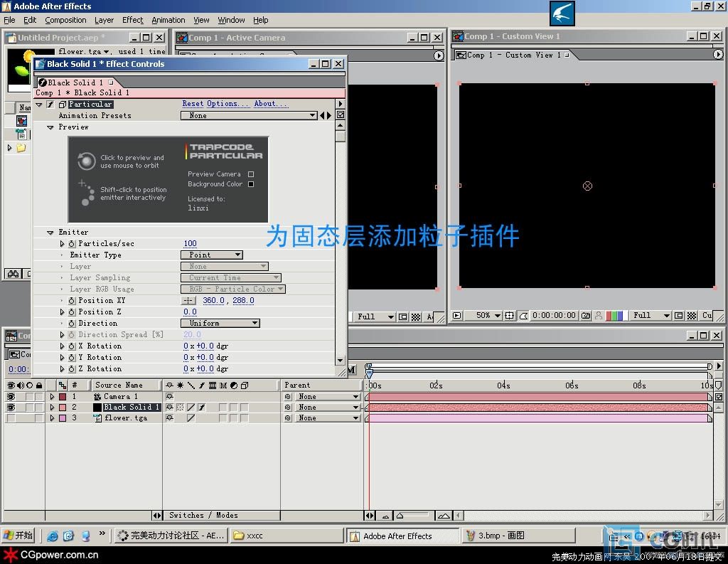Screen dimensions: 728x564
Task: Click the Particles/sec stopwatch icon
Action: [x=71, y=244]
